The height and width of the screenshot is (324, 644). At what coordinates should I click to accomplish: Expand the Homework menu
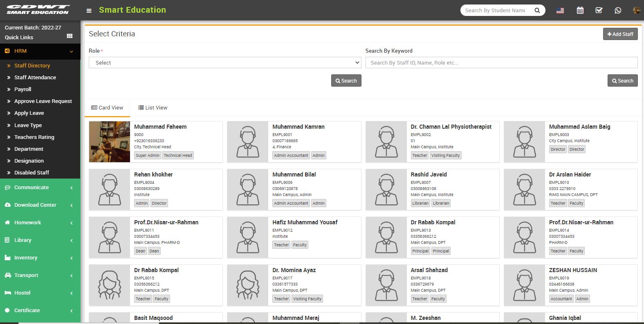[40, 223]
